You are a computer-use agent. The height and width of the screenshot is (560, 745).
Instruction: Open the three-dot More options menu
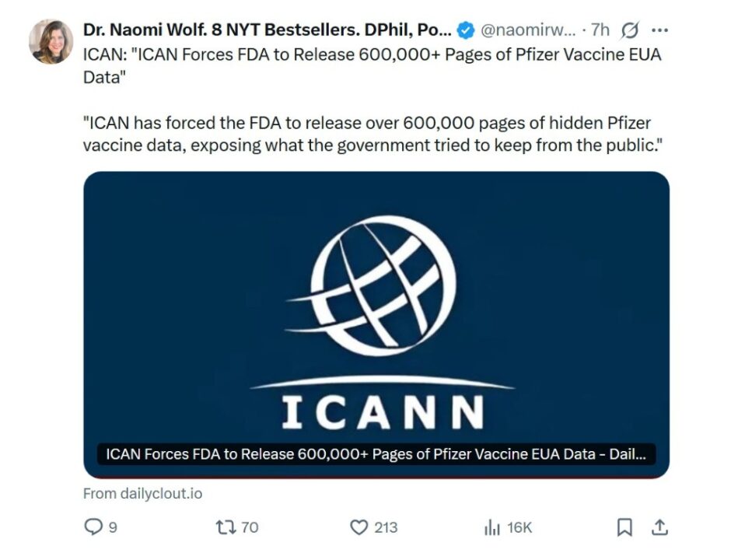(x=659, y=30)
